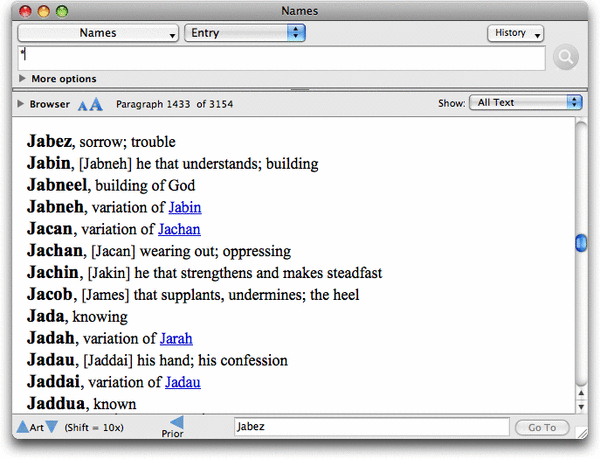
Task: Decrease text size with small A icon
Action: pyautogui.click(x=83, y=104)
